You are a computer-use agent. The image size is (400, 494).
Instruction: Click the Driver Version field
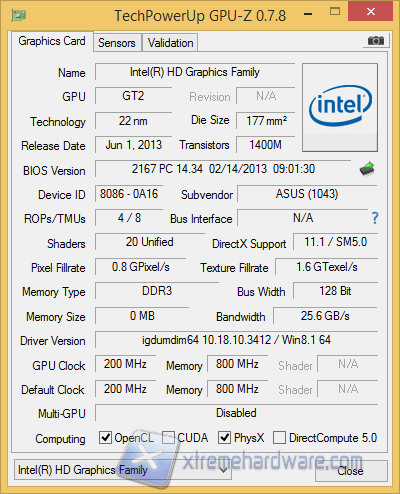(236, 340)
